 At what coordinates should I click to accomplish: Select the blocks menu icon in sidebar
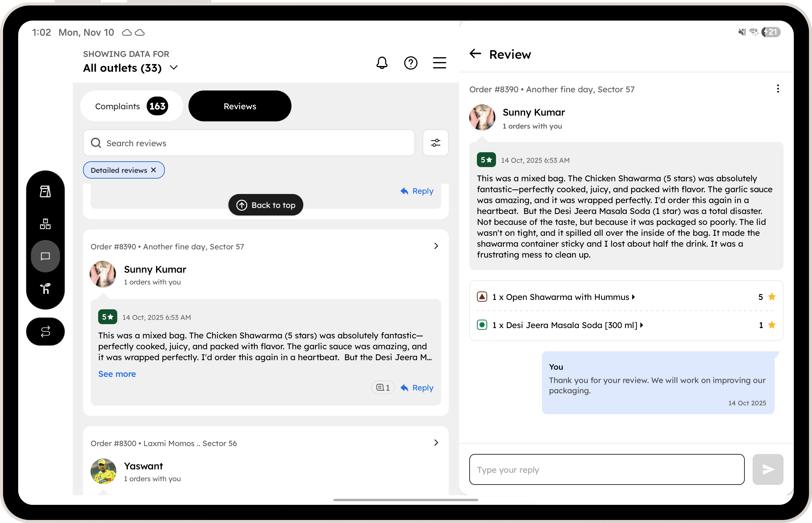[x=45, y=224]
